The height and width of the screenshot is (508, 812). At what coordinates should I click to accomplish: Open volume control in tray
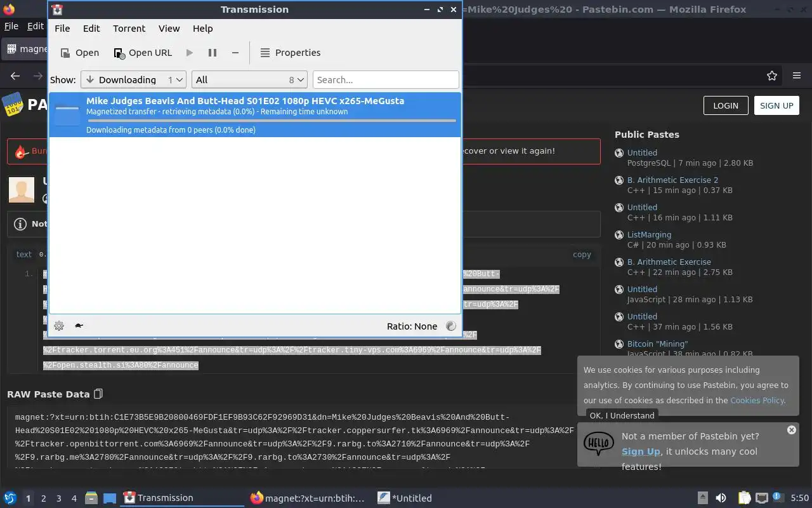click(721, 498)
